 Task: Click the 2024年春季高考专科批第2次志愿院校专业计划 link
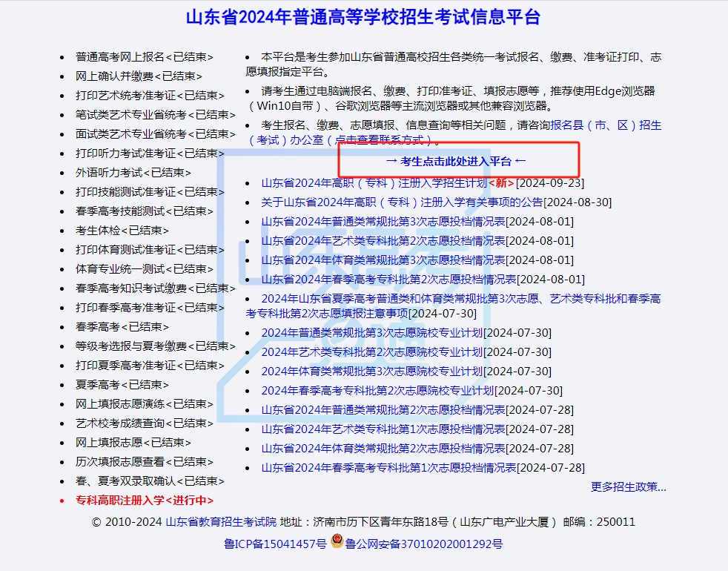[x=373, y=390]
